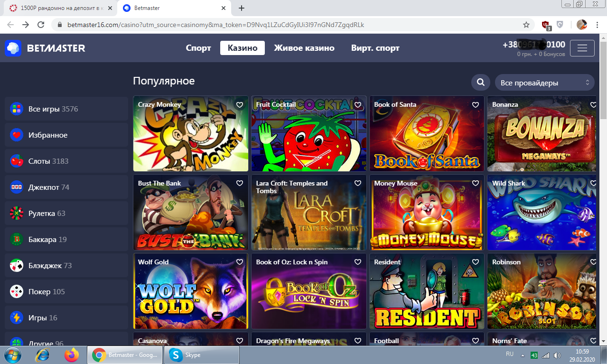Favorite Wolf Gold with heart

240,262
